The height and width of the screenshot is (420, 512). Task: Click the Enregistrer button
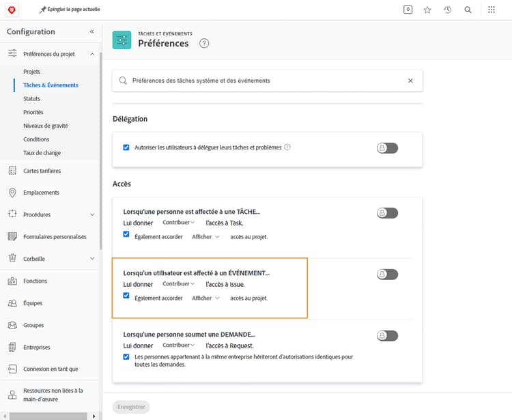click(131, 407)
